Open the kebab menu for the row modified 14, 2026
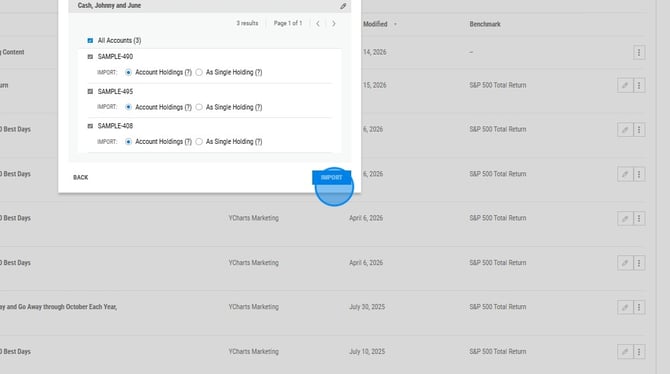The image size is (670, 374). [639, 53]
